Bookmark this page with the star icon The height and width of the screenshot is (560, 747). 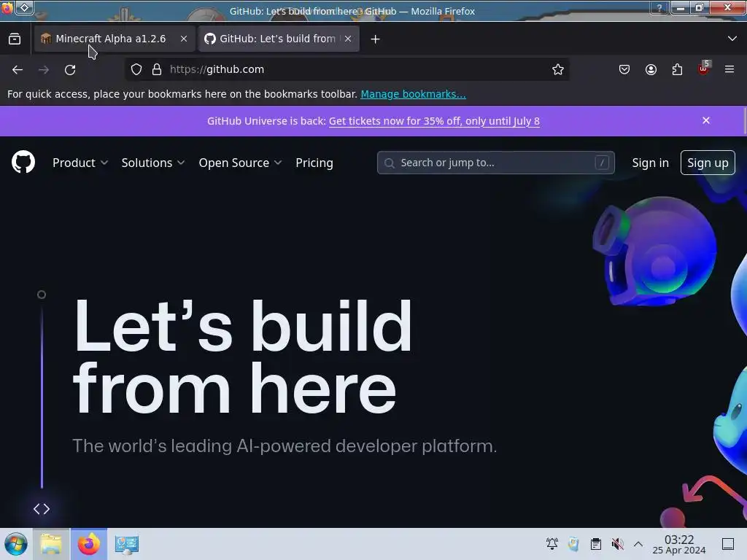pyautogui.click(x=558, y=69)
